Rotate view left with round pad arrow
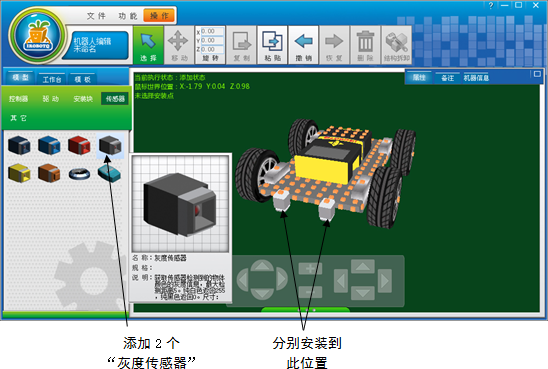The height and width of the screenshot is (369, 548). [x=243, y=280]
